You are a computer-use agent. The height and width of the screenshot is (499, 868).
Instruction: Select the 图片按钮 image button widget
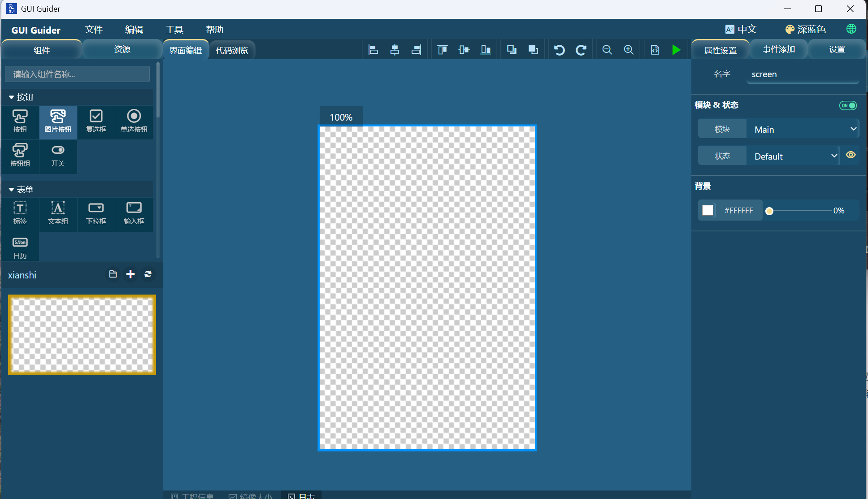[58, 121]
